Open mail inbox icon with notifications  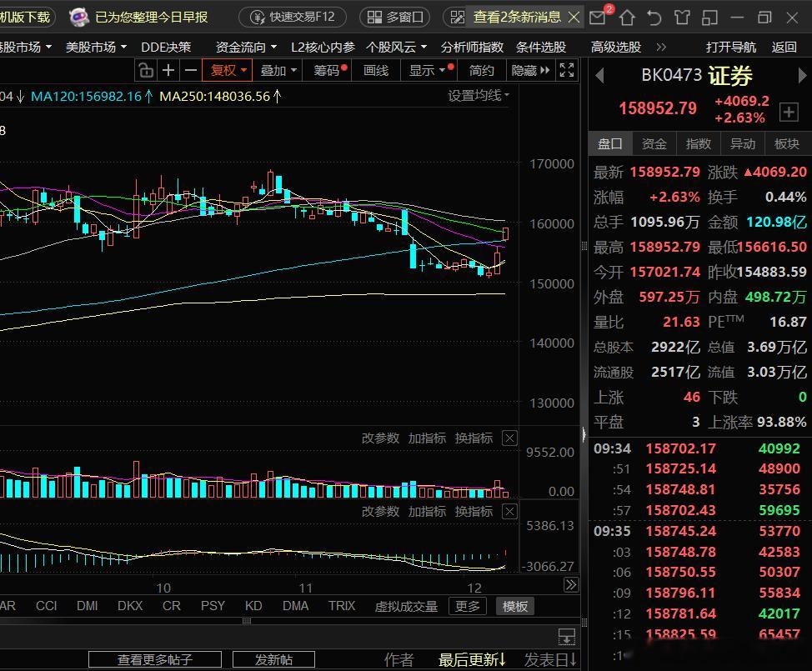[x=599, y=17]
